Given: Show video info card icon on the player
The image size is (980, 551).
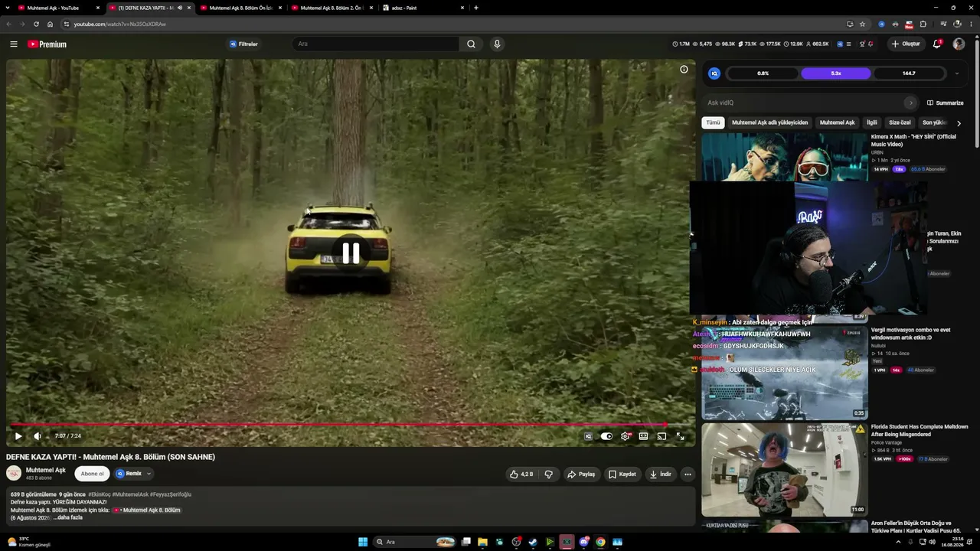Looking at the screenshot, I should pos(684,69).
